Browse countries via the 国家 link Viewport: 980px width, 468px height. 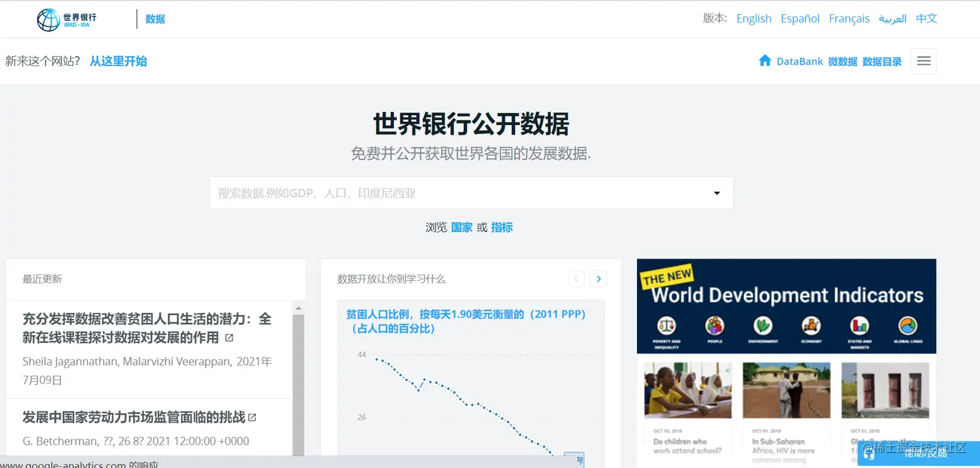click(462, 227)
